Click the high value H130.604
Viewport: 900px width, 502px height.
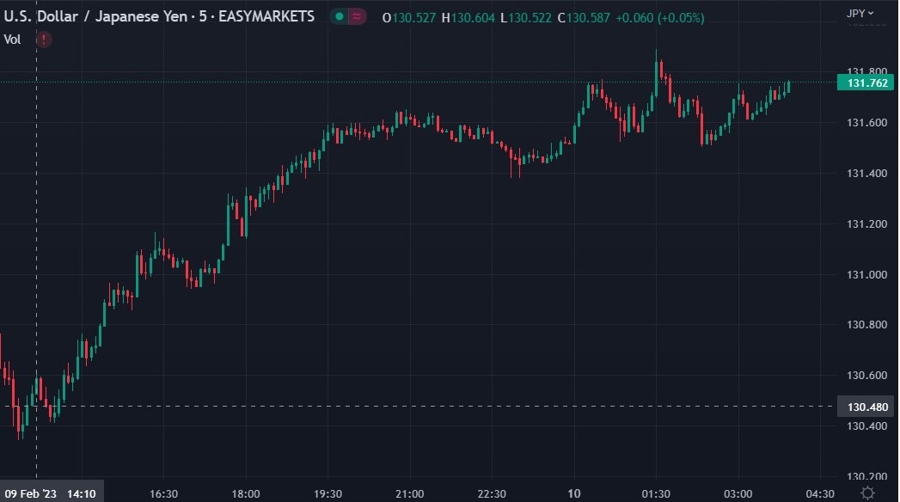tap(468, 18)
